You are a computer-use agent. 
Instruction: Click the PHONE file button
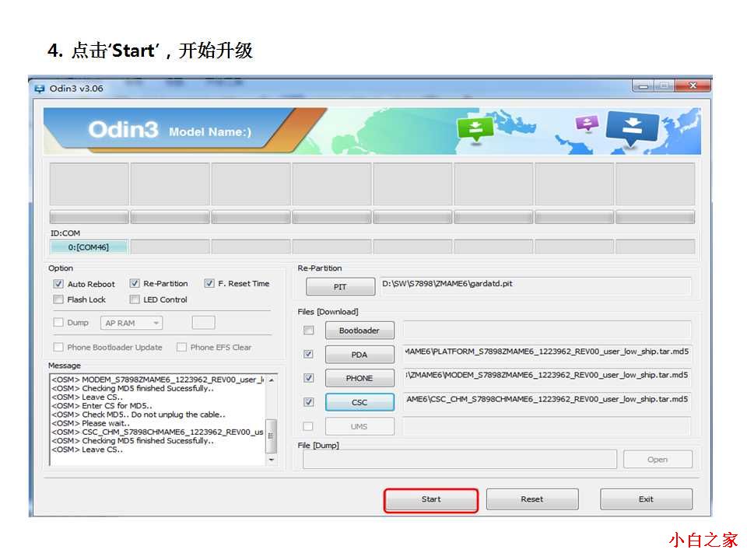(x=359, y=378)
